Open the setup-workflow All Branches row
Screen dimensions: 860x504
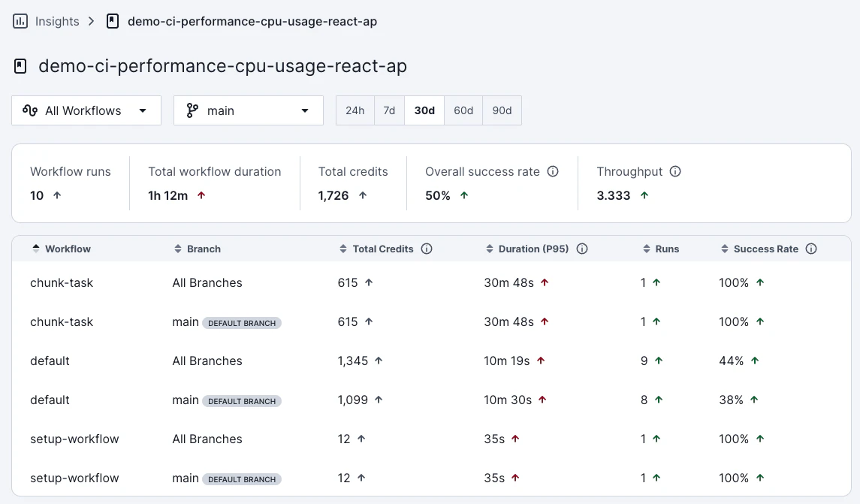pos(74,439)
